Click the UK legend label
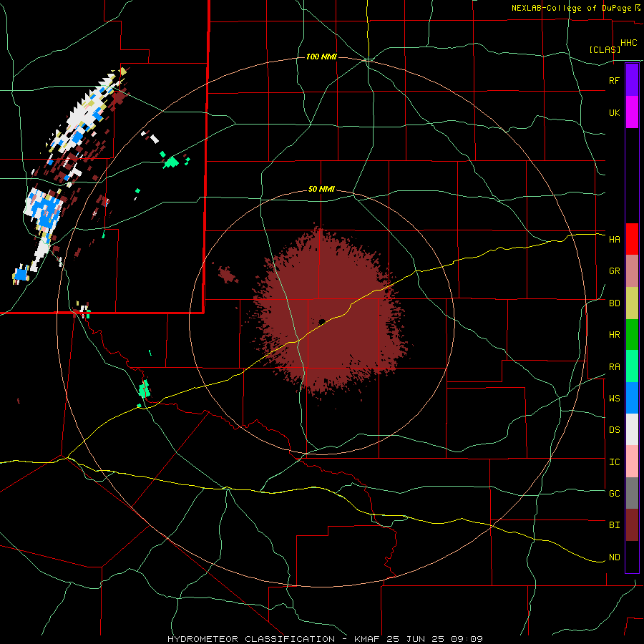Screen dimensions: 644x644 point(614,112)
